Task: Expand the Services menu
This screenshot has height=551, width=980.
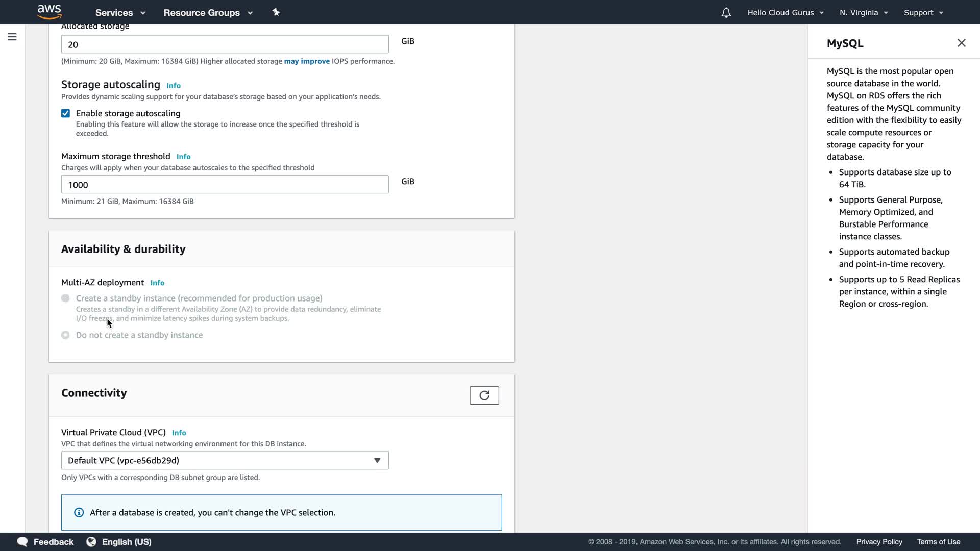Action: click(120, 13)
